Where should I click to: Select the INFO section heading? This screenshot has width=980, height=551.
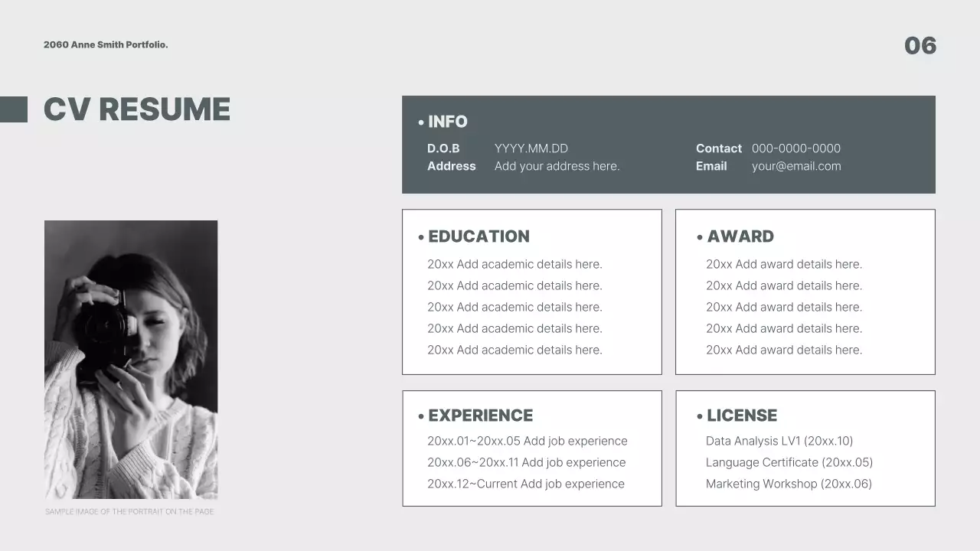tap(447, 122)
